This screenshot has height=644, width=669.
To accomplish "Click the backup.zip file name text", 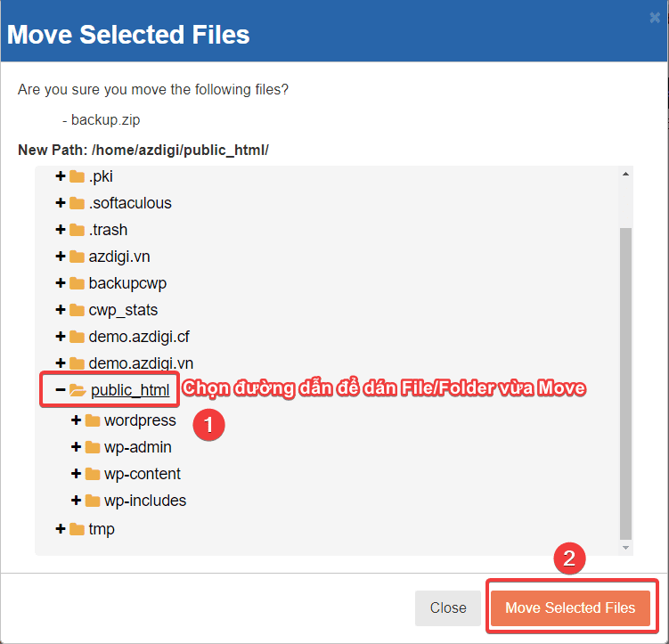I will 105,120.
